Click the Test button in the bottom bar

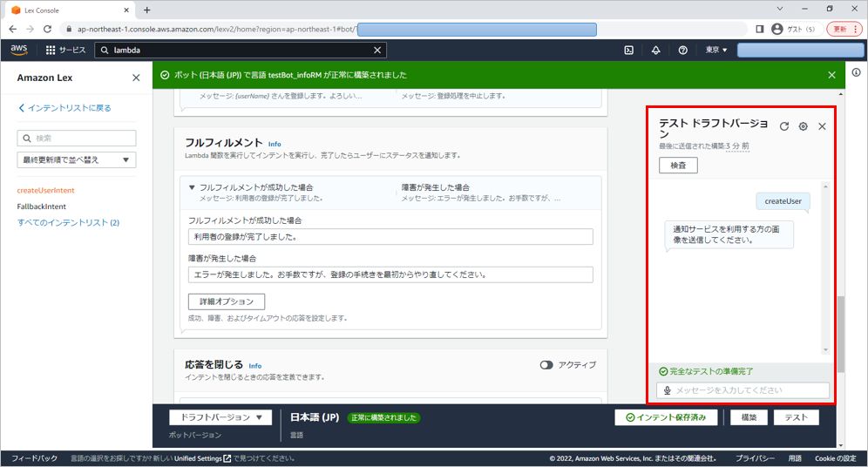[796, 417]
